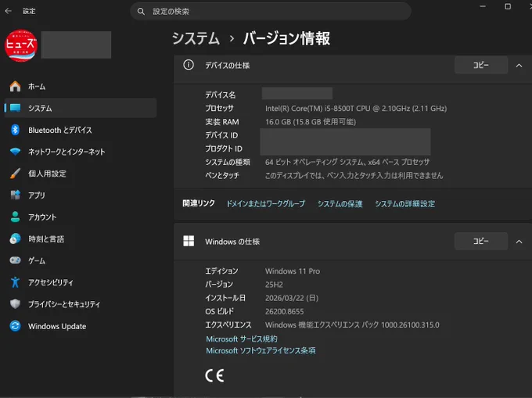Click the 個人用設定 paintbrush icon
The image size is (532, 398).
tap(15, 174)
